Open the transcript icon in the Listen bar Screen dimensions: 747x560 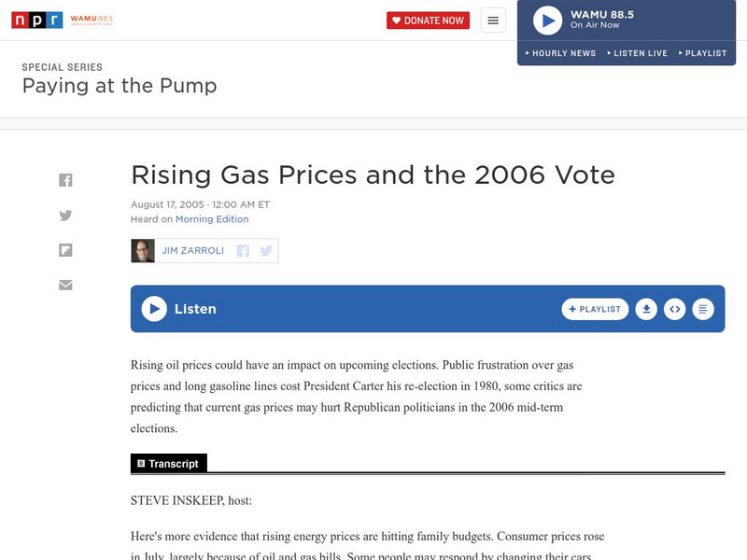[x=703, y=308]
